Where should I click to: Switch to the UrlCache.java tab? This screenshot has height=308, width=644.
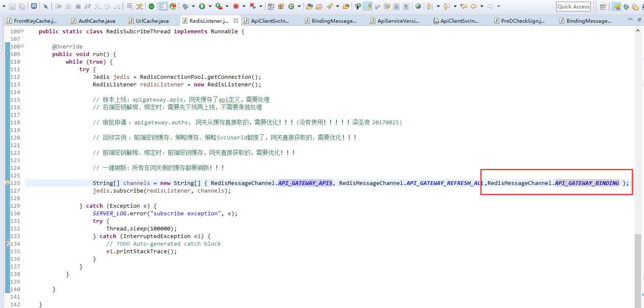(x=149, y=21)
